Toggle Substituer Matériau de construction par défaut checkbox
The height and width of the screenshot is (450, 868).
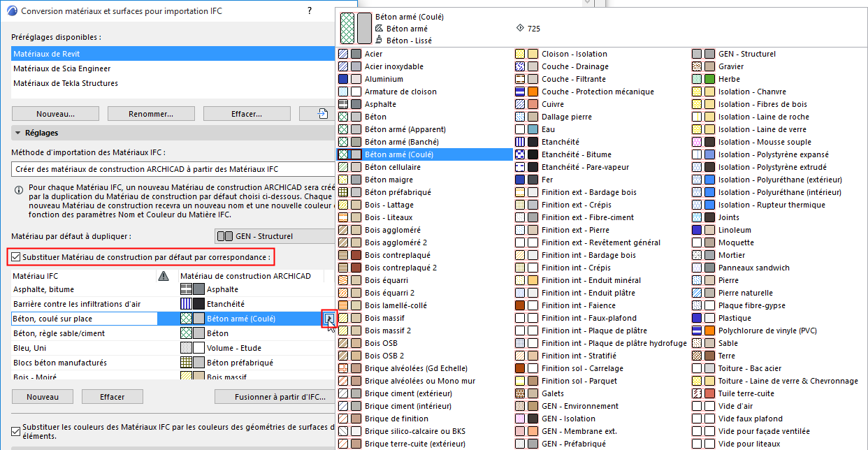click(x=15, y=257)
